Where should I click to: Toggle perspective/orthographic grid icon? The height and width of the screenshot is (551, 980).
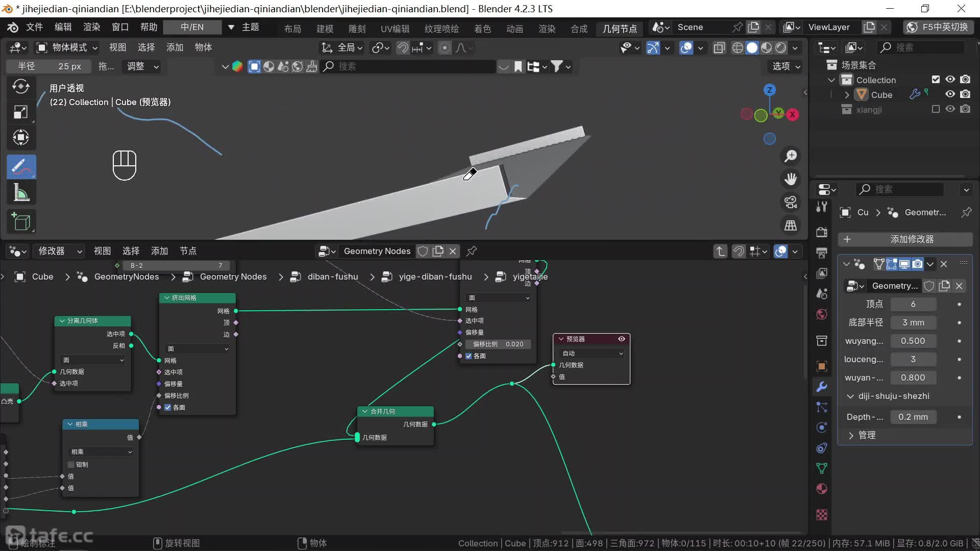791,225
